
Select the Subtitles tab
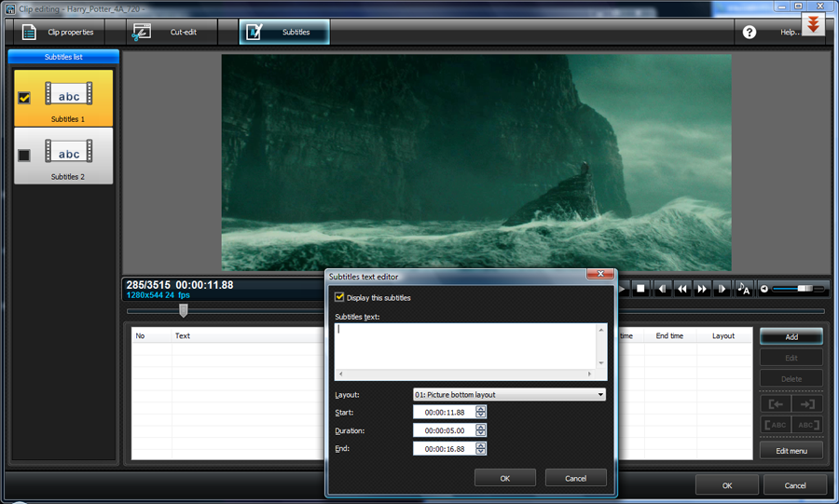pos(284,32)
